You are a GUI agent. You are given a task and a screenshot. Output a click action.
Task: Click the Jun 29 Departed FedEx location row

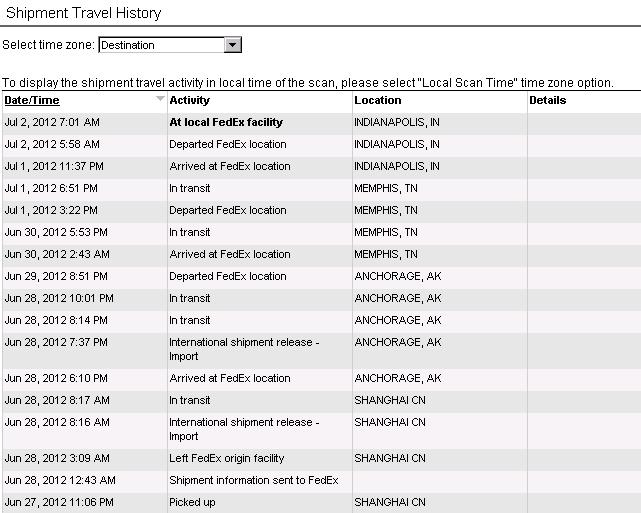click(x=322, y=276)
